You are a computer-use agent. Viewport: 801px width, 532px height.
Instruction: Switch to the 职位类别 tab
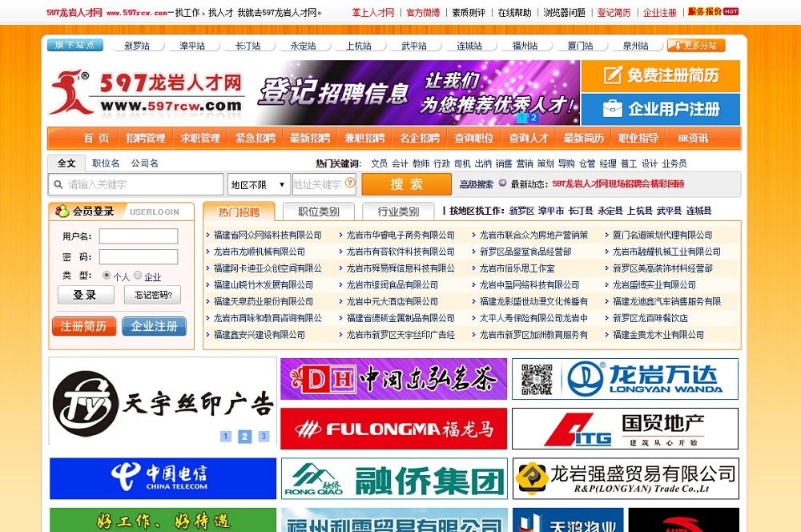[319, 212]
